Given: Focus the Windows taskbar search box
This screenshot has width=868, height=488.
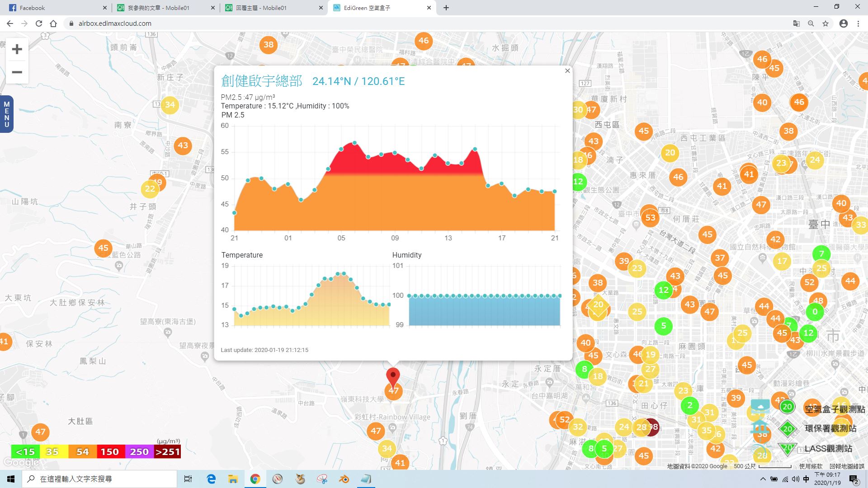Looking at the screenshot, I should [99, 479].
